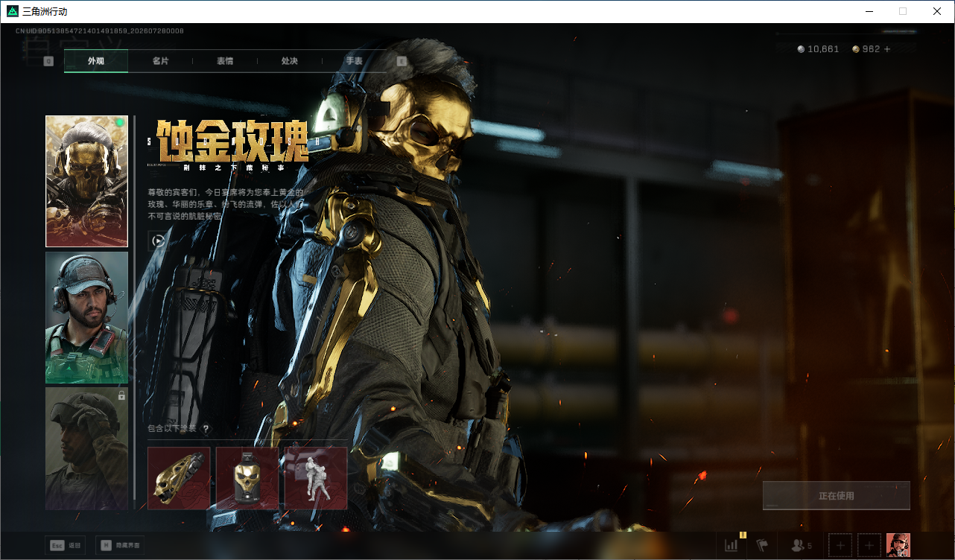Open the 手表 watch tab
The height and width of the screenshot is (560, 955).
tap(354, 61)
